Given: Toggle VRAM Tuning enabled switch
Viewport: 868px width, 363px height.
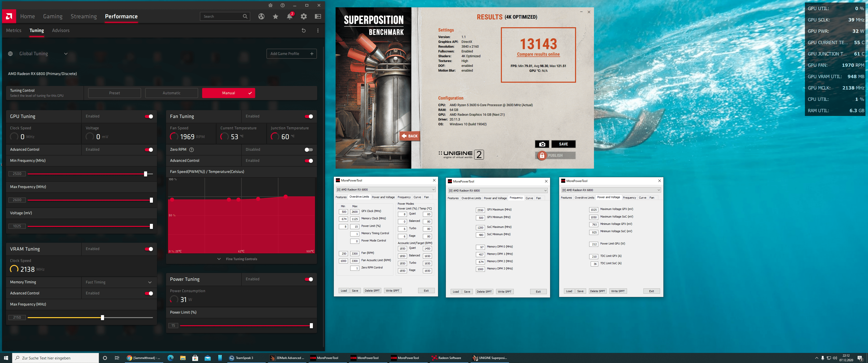Looking at the screenshot, I should [149, 249].
